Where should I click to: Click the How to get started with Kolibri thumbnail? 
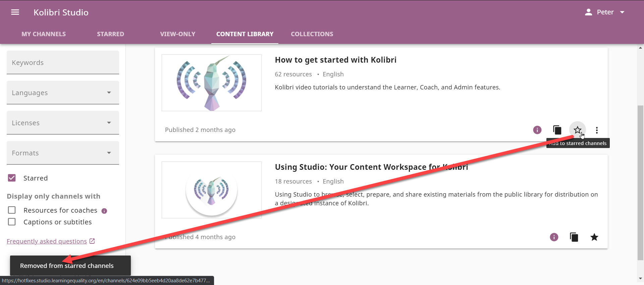(x=212, y=83)
